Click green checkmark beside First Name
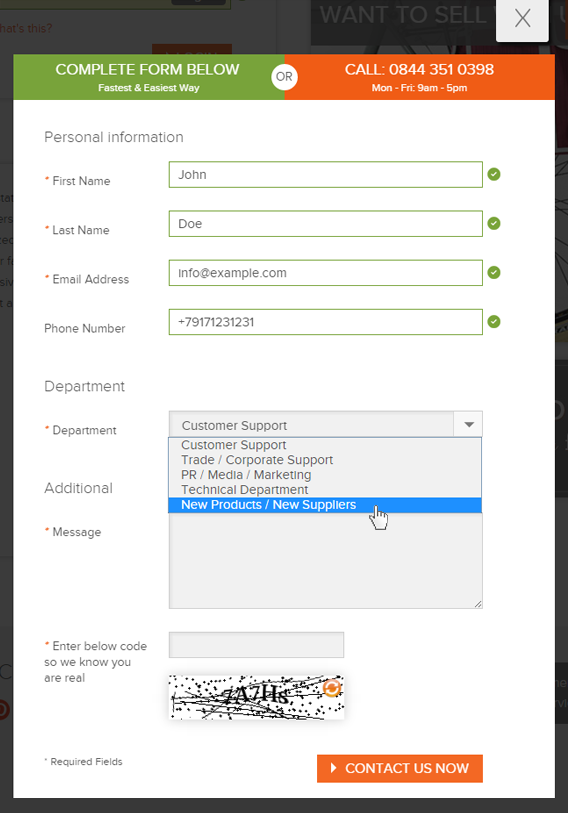 [494, 174]
